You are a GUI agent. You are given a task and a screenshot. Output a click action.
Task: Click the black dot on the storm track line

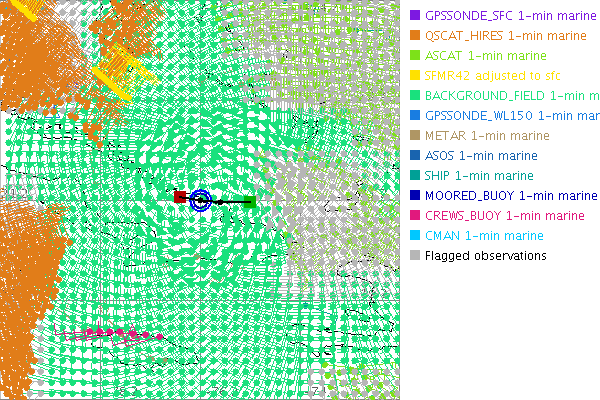coord(219,202)
